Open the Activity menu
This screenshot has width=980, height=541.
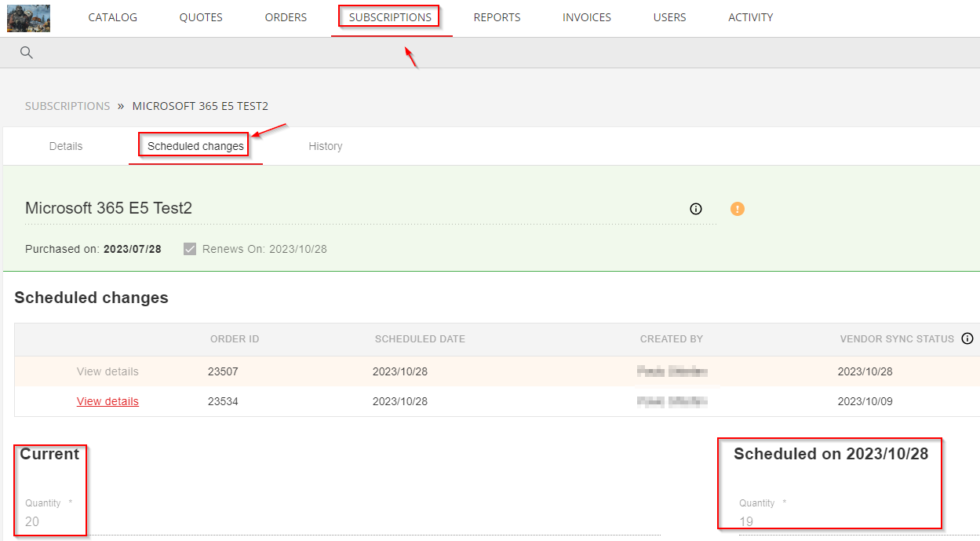click(750, 17)
